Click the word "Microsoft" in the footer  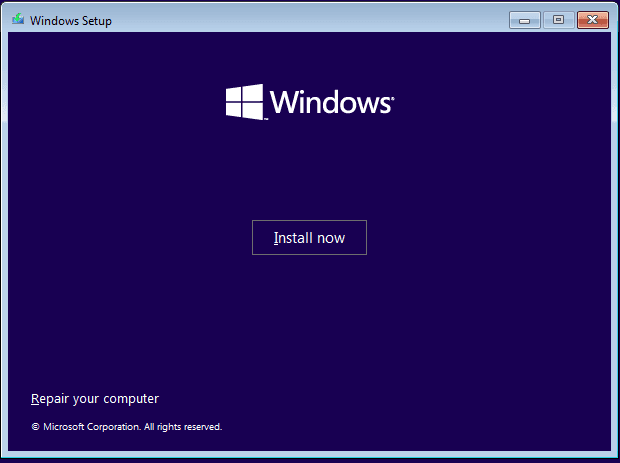(x=63, y=427)
